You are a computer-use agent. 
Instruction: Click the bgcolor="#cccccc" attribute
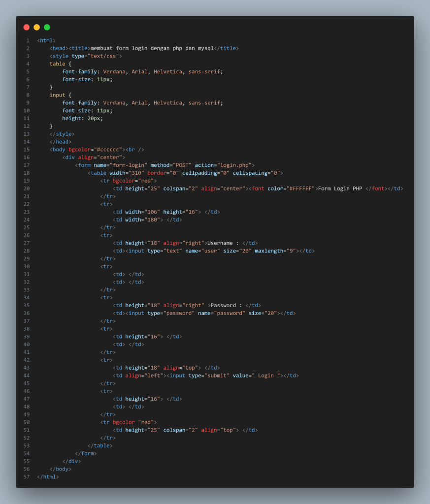(95, 150)
